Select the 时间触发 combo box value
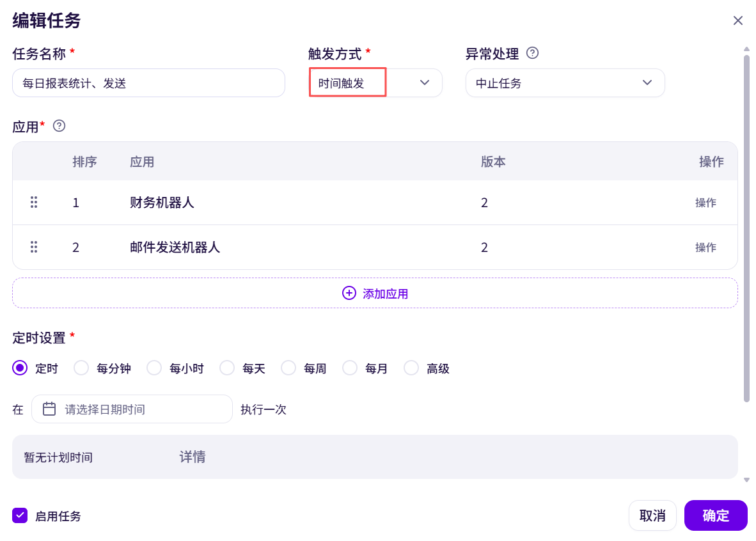 pos(341,83)
